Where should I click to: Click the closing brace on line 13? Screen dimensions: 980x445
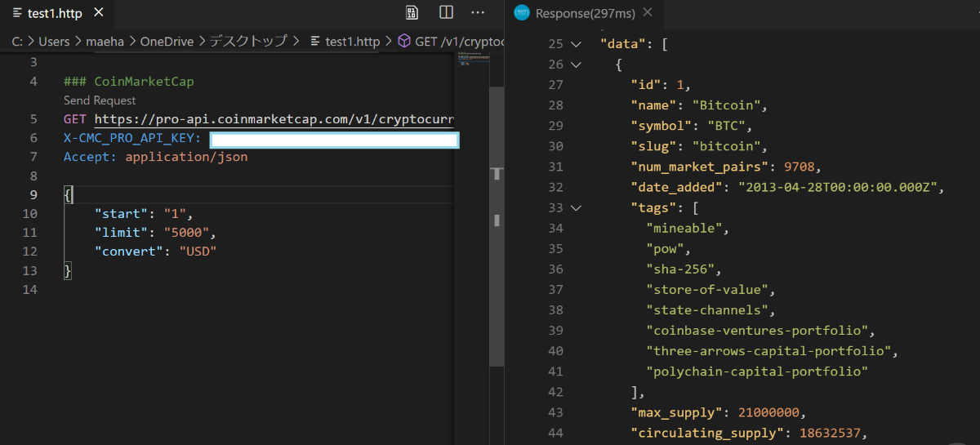[x=69, y=270]
